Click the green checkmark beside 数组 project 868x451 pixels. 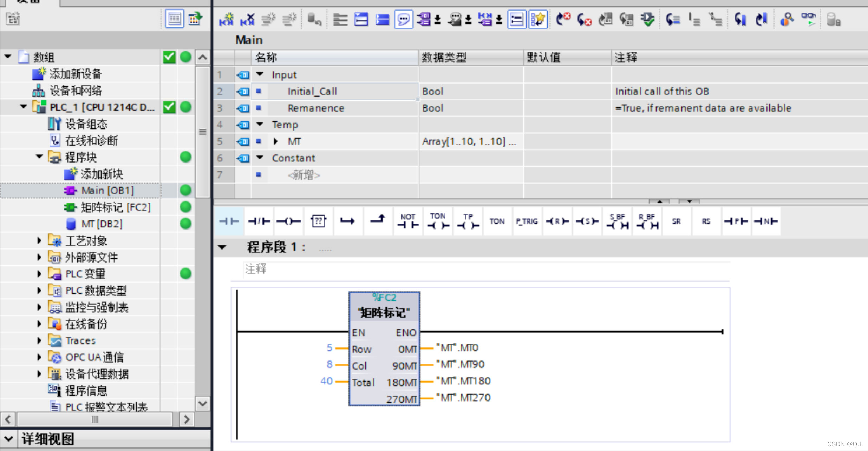coord(169,57)
